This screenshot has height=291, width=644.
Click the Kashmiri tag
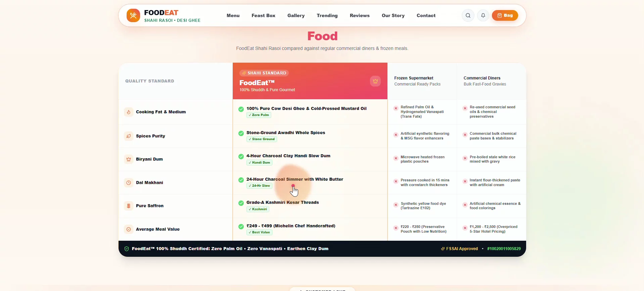pyautogui.click(x=258, y=209)
